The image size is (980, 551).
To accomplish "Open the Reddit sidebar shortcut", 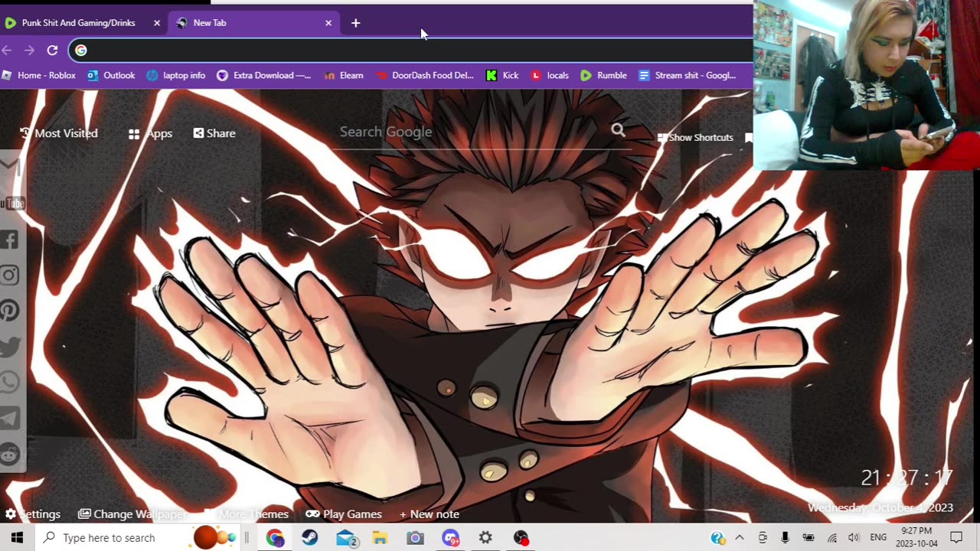I will coord(9,454).
